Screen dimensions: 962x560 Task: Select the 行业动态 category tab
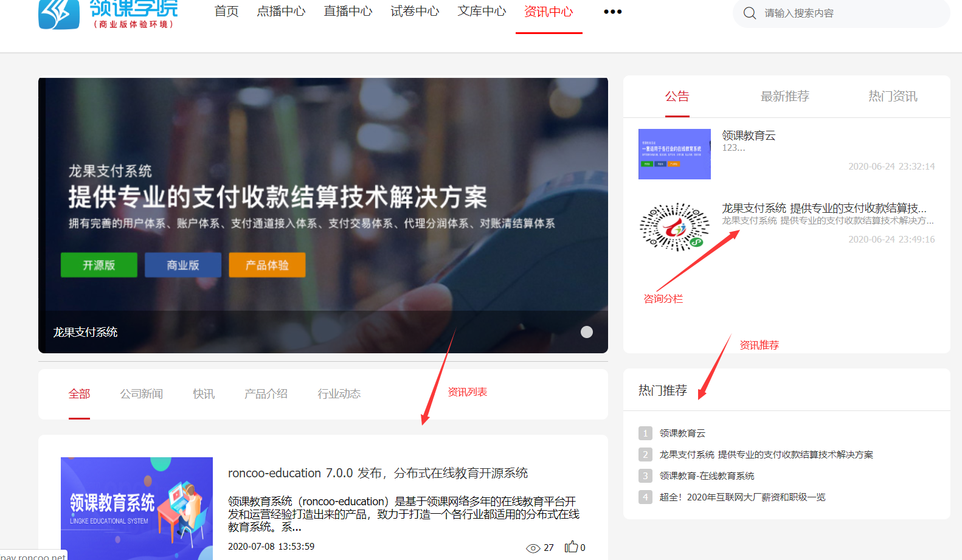(339, 394)
